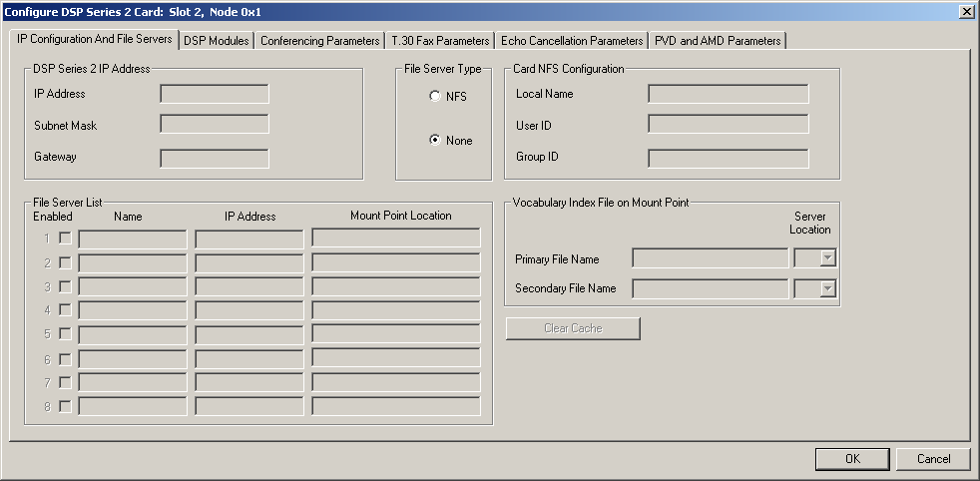The height and width of the screenshot is (481, 980).
Task: Expand Secondary File Name server location dropdown
Action: (826, 288)
